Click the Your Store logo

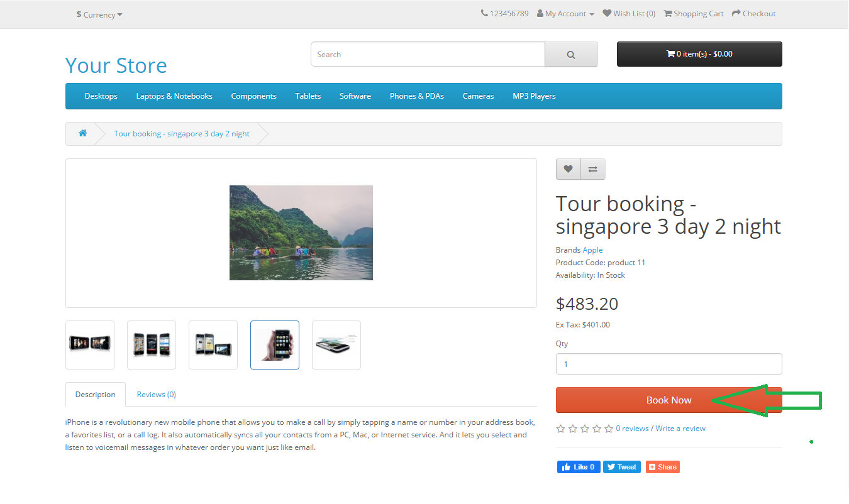pyautogui.click(x=116, y=65)
